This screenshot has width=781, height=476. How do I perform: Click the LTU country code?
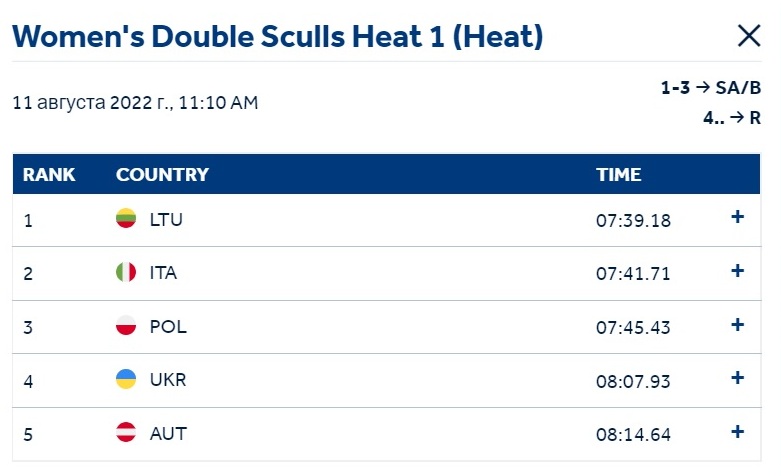pyautogui.click(x=166, y=220)
